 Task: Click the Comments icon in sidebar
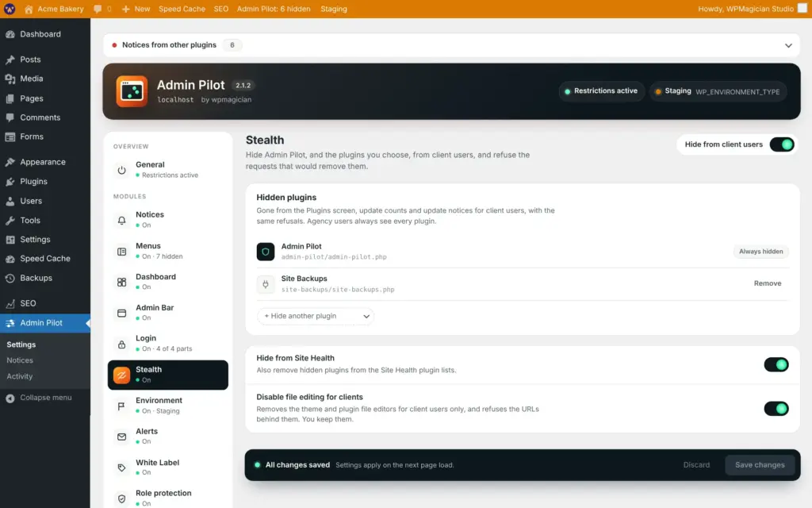[x=10, y=117]
